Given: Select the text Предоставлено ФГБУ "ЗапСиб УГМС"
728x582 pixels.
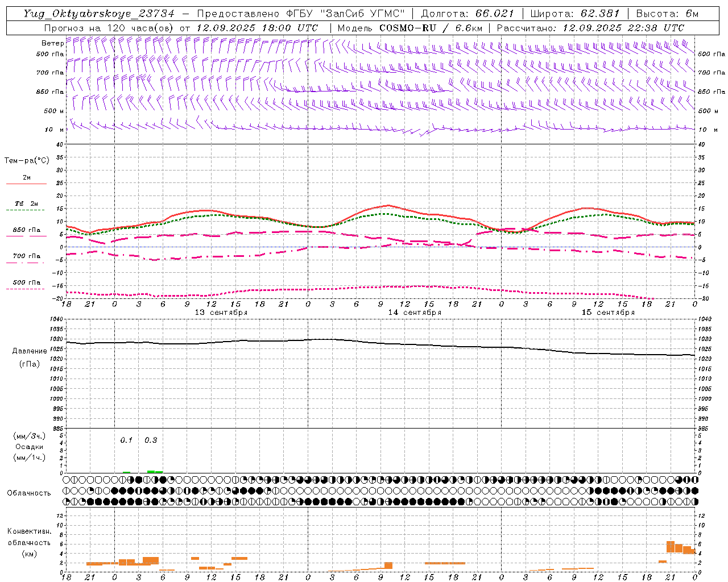Looking at the screenshot, I should pyautogui.click(x=301, y=14).
